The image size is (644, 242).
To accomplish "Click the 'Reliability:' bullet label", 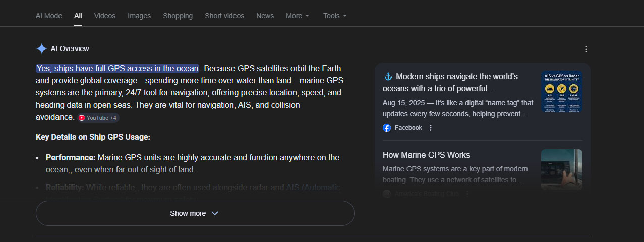I will coord(65,187).
